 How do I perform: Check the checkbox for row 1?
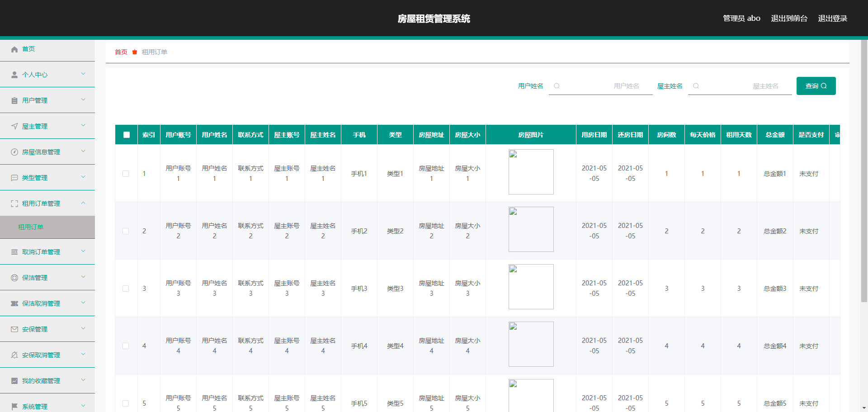126,174
